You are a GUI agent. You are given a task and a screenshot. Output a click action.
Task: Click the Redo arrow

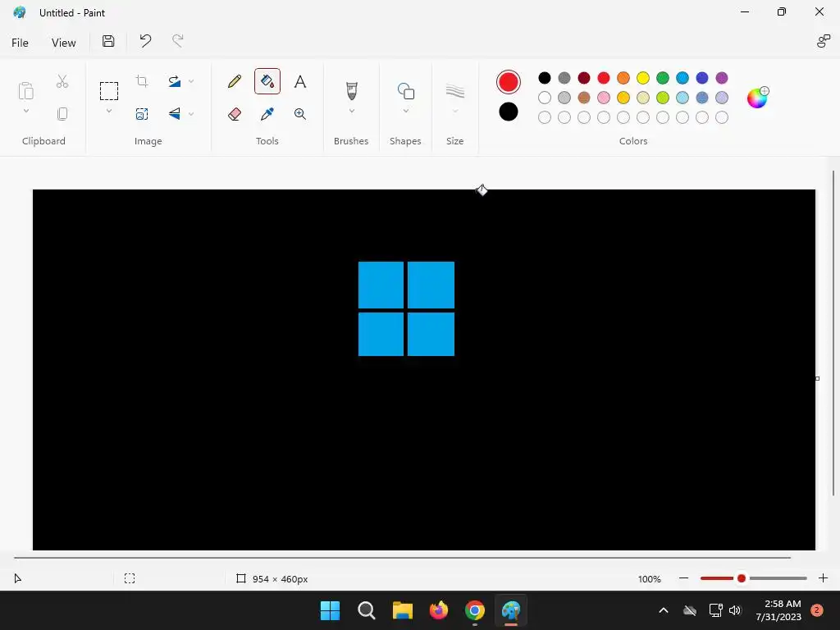click(177, 41)
